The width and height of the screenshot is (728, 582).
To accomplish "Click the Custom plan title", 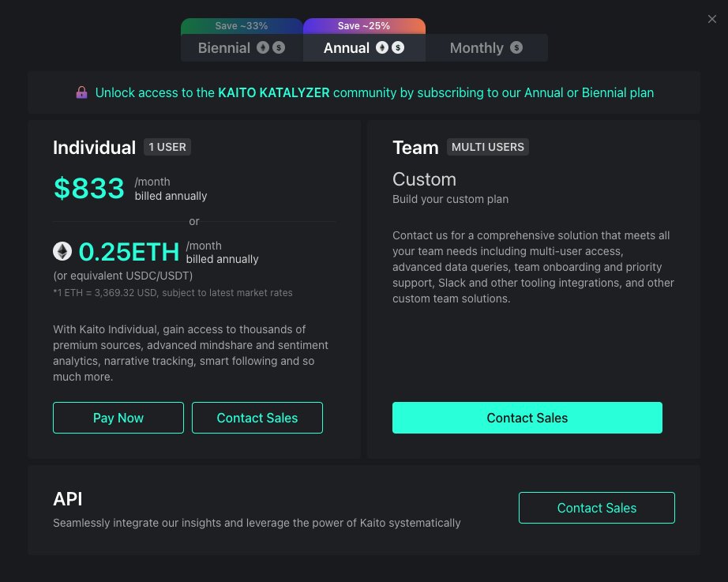I will 424,179.
